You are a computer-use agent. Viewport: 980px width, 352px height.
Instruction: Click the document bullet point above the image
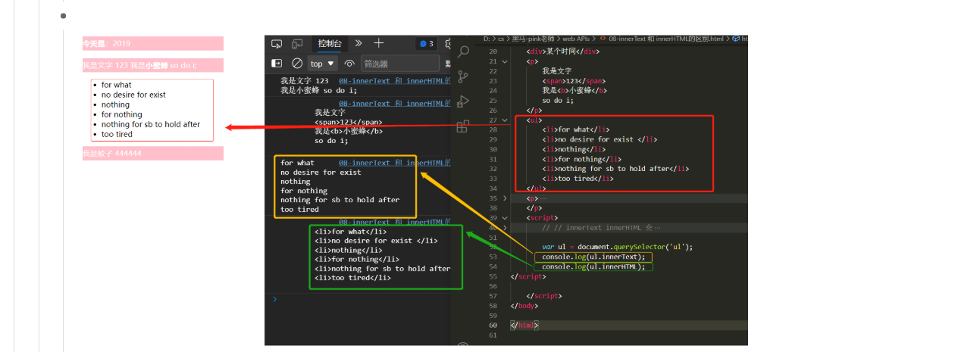(63, 15)
